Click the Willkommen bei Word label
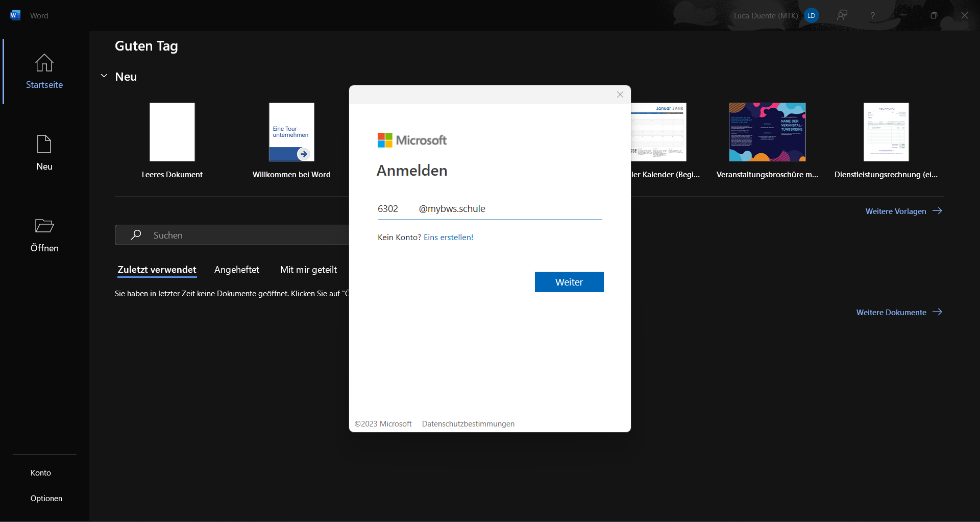This screenshot has width=980, height=522. click(x=291, y=175)
